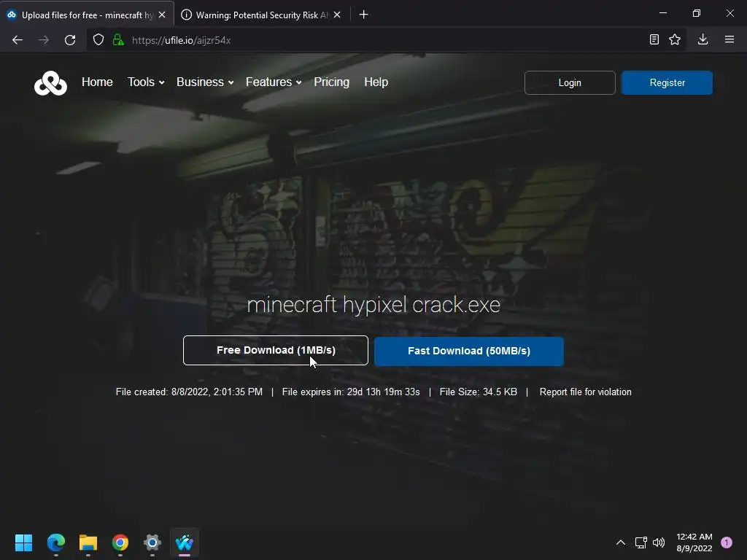747x560 pixels.
Task: Click the Login button
Action: 570,83
